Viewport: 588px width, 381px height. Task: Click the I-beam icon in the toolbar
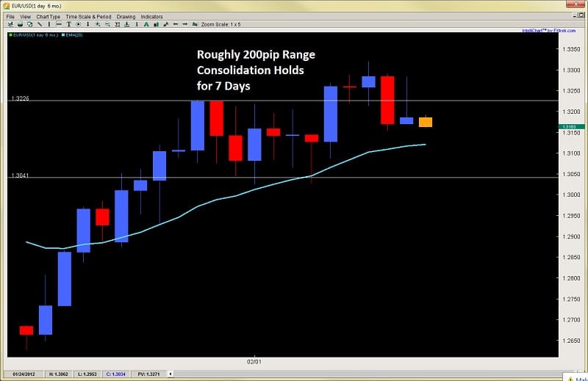pos(137,24)
